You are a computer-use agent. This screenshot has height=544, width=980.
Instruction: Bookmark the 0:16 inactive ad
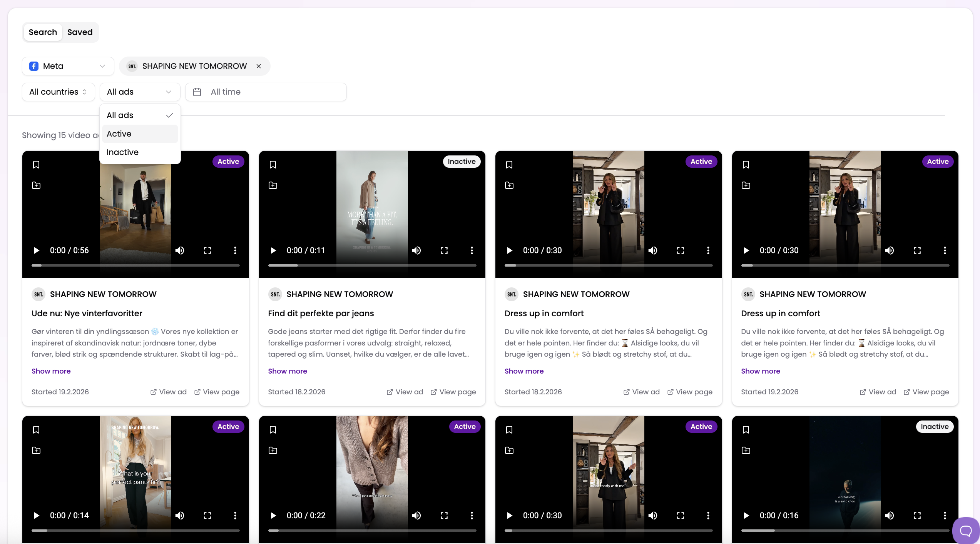746,430
